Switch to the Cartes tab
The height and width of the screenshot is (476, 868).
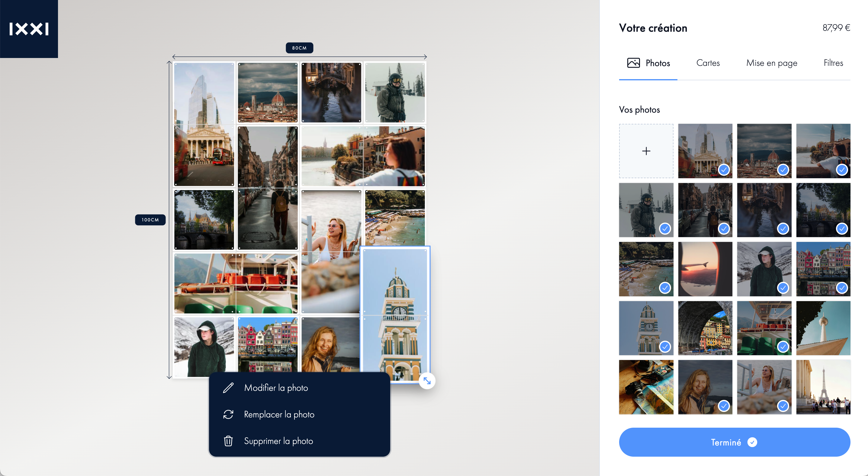pos(708,63)
